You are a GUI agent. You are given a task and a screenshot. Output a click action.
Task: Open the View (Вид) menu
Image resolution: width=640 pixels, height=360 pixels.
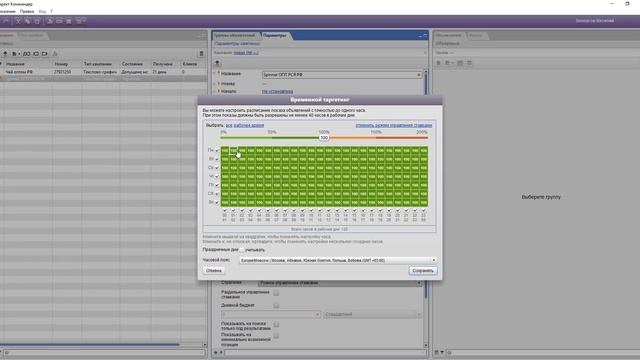pyautogui.click(x=42, y=11)
